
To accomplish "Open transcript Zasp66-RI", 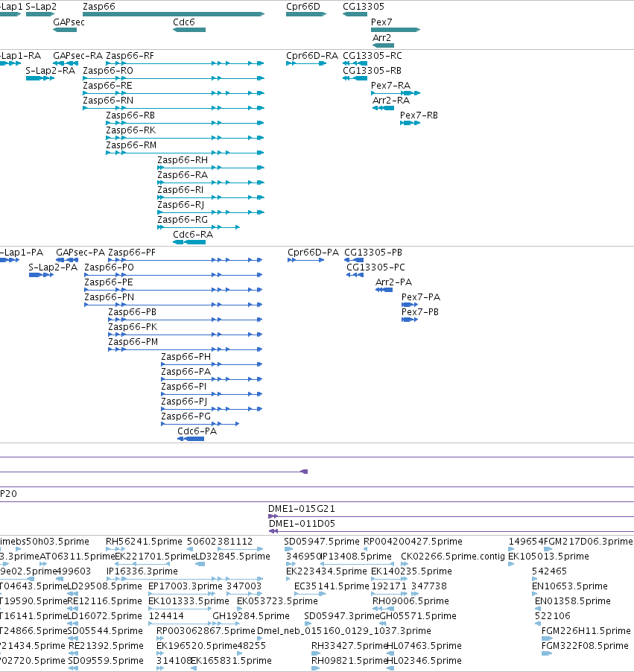I will pos(180,189).
